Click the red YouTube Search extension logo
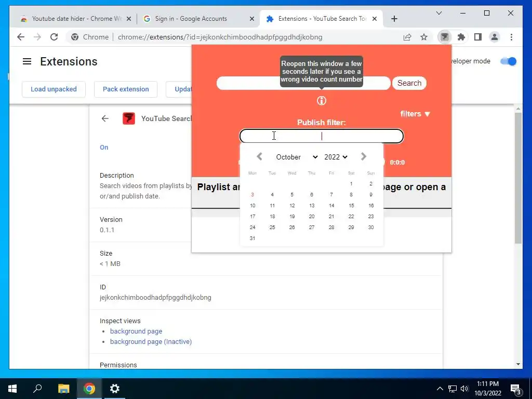532x399 pixels. click(129, 118)
